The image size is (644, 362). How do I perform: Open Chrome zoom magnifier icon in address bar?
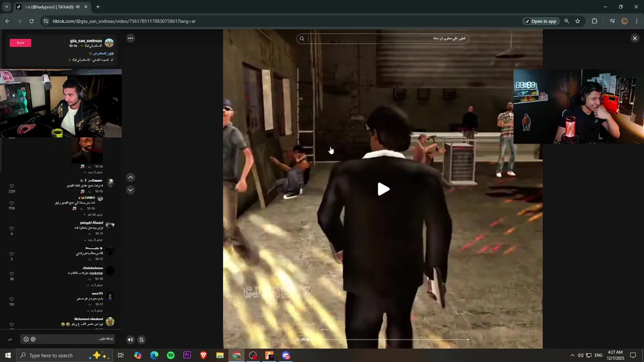coord(567,21)
